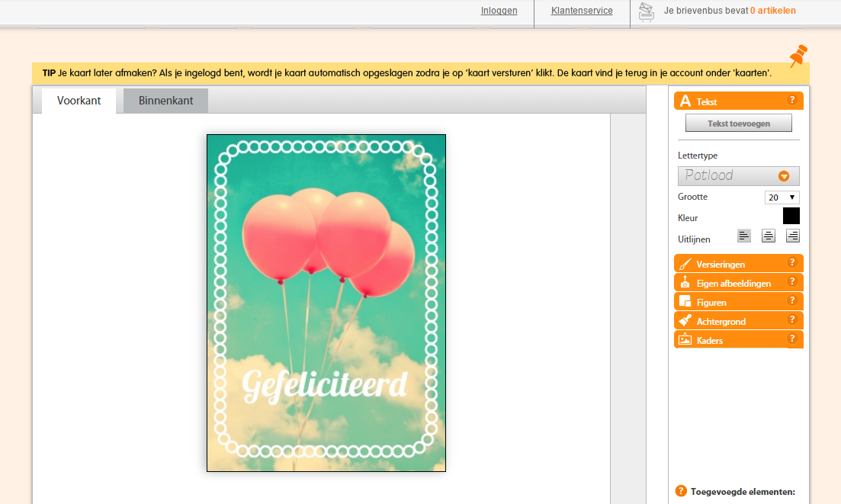This screenshot has width=841, height=504.
Task: Open help for Toegevoegde elementen
Action: click(x=681, y=491)
